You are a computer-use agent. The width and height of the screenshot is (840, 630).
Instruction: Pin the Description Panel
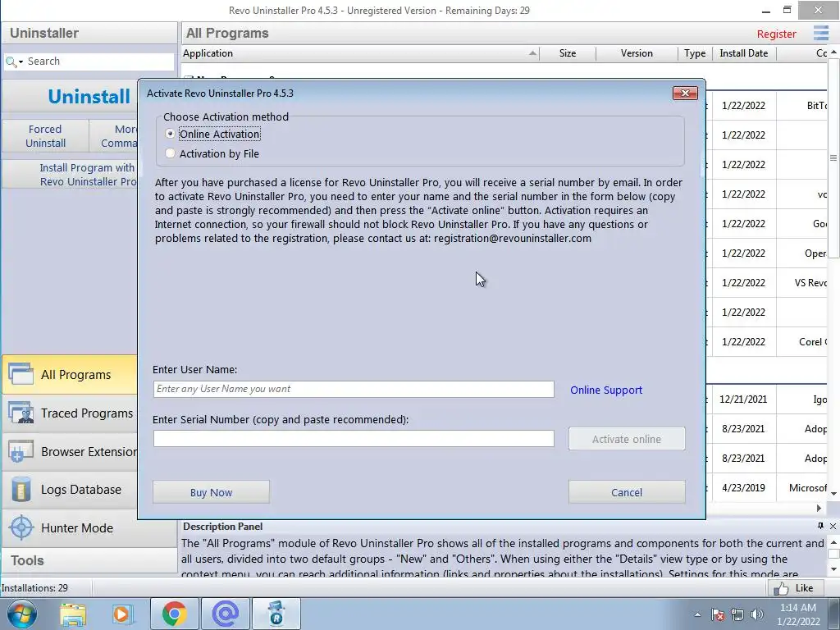[x=820, y=526]
